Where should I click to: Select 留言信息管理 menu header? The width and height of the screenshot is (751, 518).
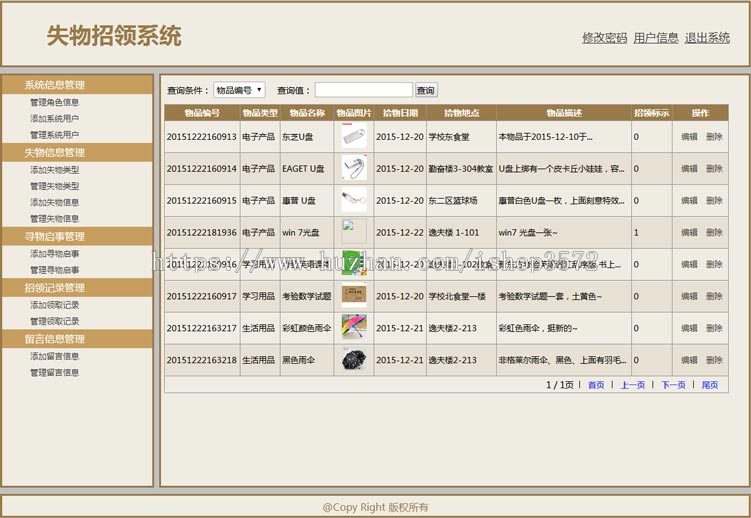(77, 339)
